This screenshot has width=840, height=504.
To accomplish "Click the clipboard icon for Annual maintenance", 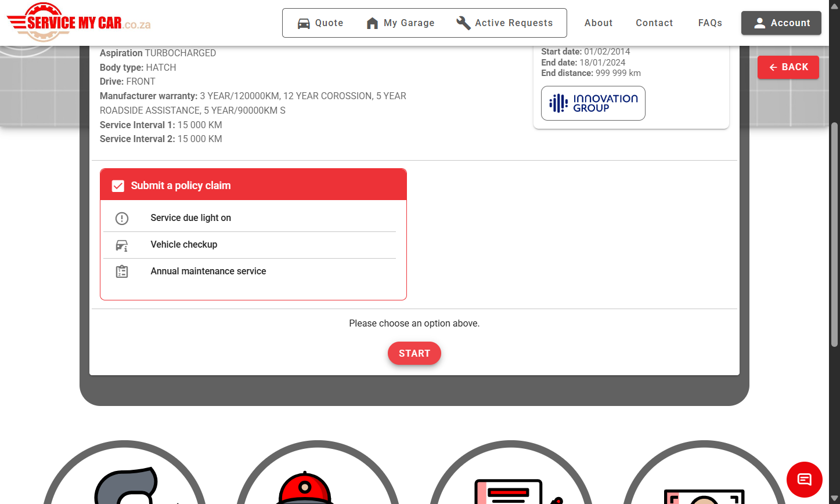I will [122, 271].
